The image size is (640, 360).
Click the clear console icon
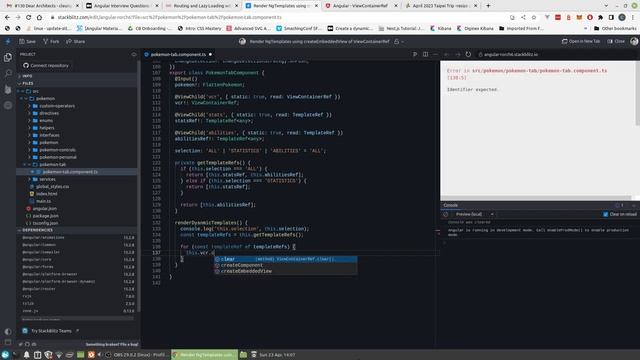click(x=446, y=214)
